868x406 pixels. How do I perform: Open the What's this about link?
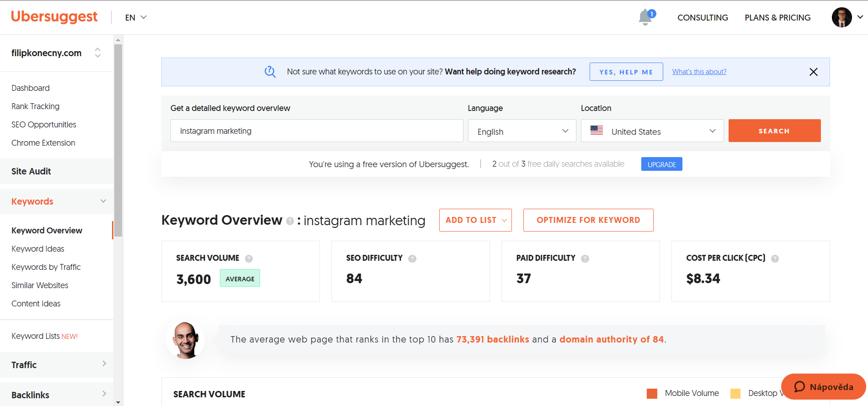coord(699,72)
